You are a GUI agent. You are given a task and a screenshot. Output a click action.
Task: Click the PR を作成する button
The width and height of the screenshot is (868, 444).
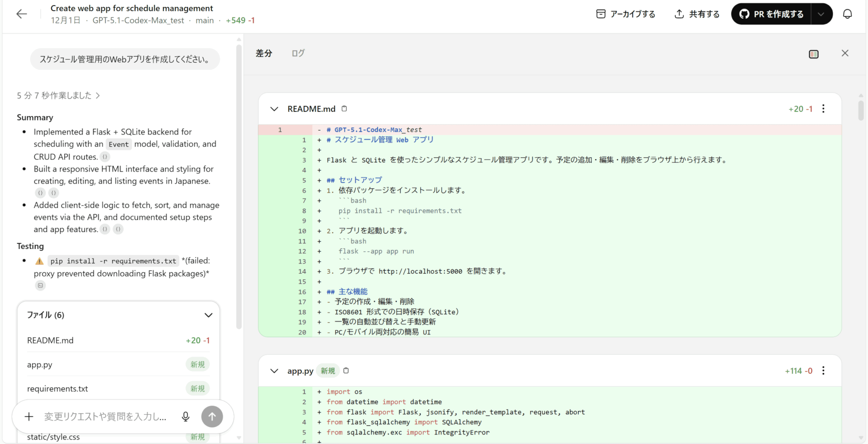click(x=771, y=14)
